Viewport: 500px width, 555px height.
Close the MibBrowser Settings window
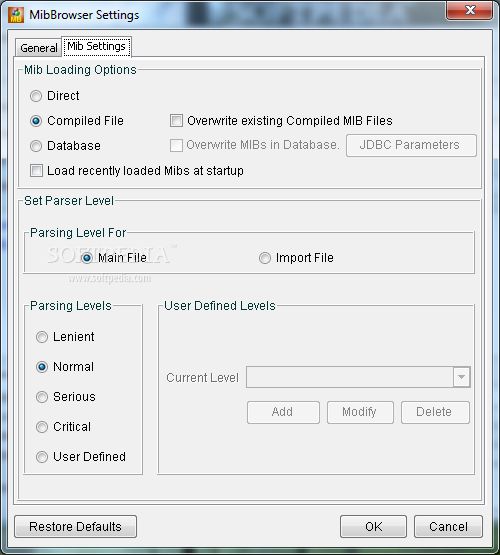point(470,10)
